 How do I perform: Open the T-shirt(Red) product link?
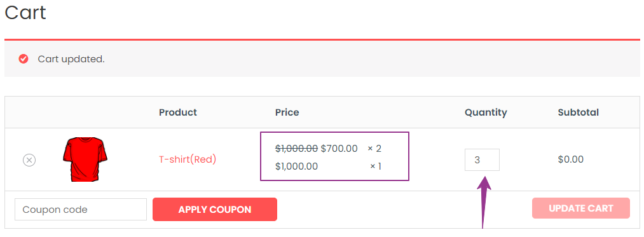coord(188,159)
